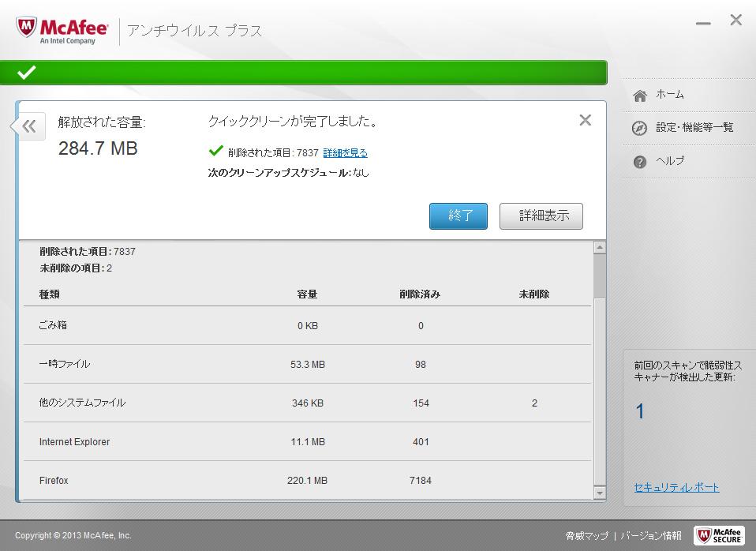Image resolution: width=756 pixels, height=551 pixels.
Task: Click the 401 deleted count cell
Action: pos(421,441)
